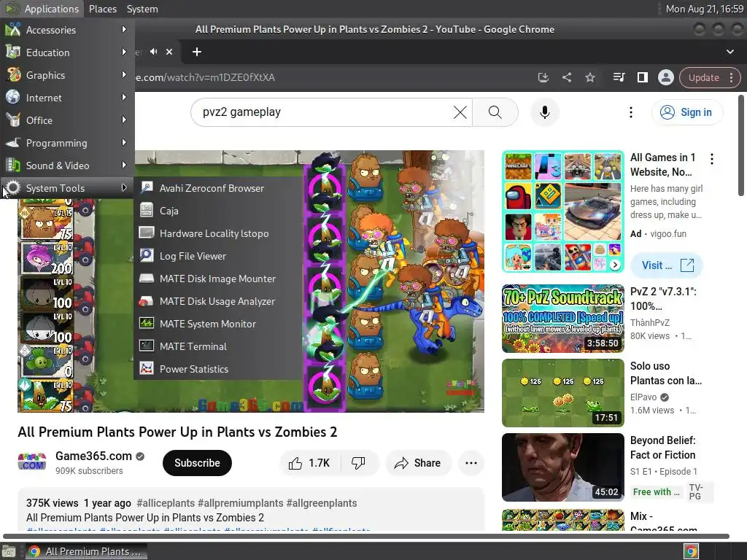
Task: Click the Caja drawer icon
Action: [x=146, y=210]
